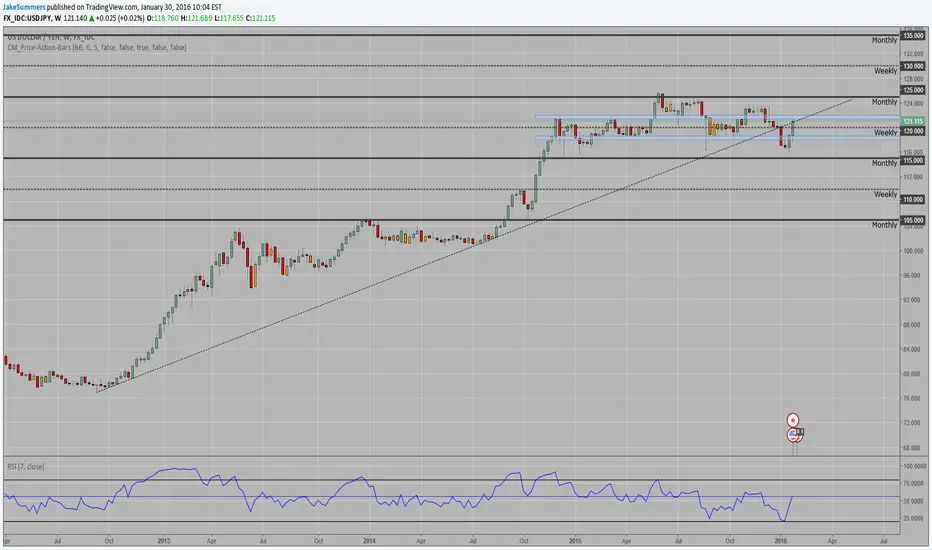Screen dimensions: 932x550
Task: Click the 125.000 price level label
Action: [913, 90]
